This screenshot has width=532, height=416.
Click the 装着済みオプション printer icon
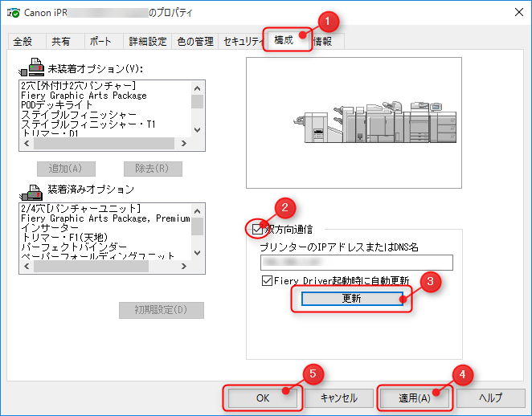tap(31, 192)
